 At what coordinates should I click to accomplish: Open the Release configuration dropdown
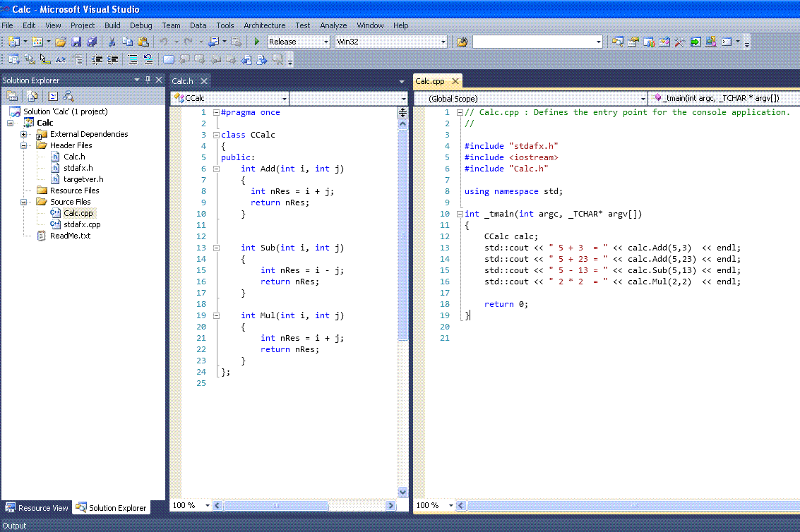coord(326,42)
